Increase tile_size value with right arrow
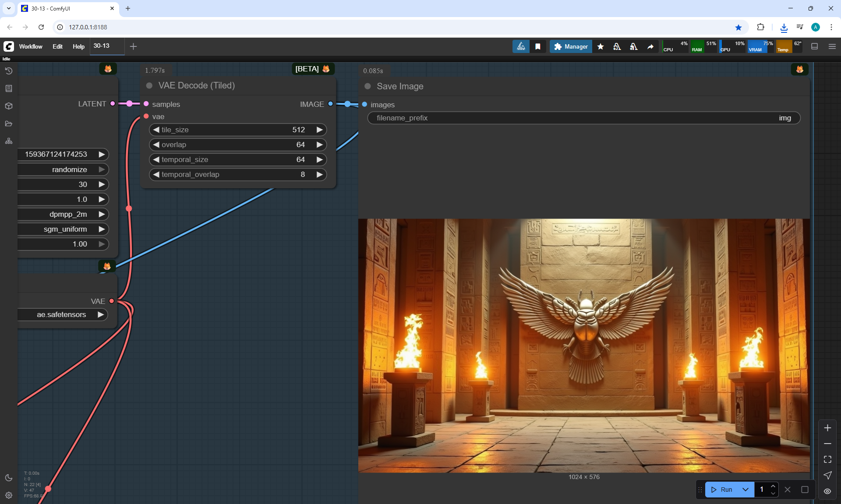841x504 pixels. pos(320,130)
